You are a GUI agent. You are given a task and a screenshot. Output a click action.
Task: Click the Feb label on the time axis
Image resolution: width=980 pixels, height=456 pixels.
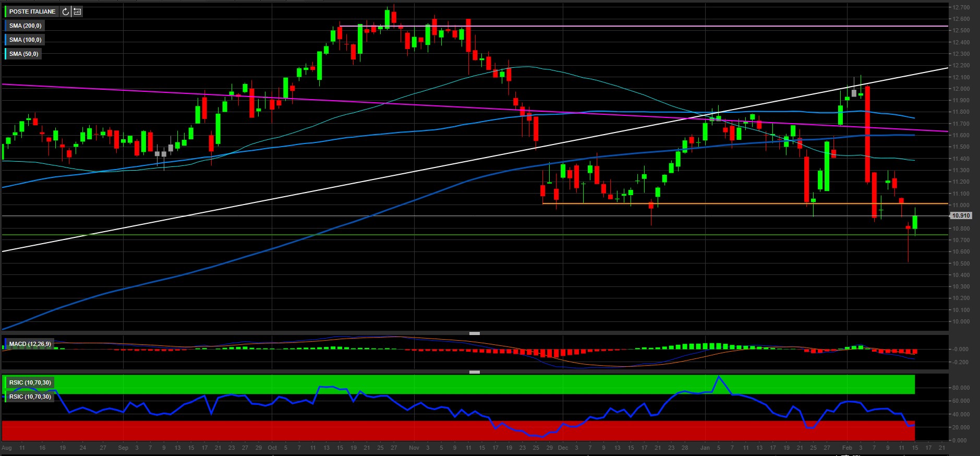pos(847,448)
